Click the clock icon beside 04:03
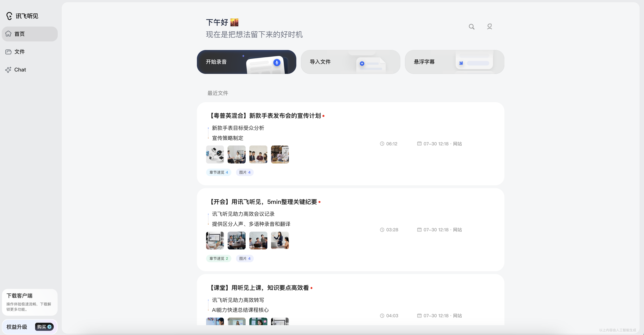Image resolution: width=644 pixels, height=335 pixels. [382, 316]
